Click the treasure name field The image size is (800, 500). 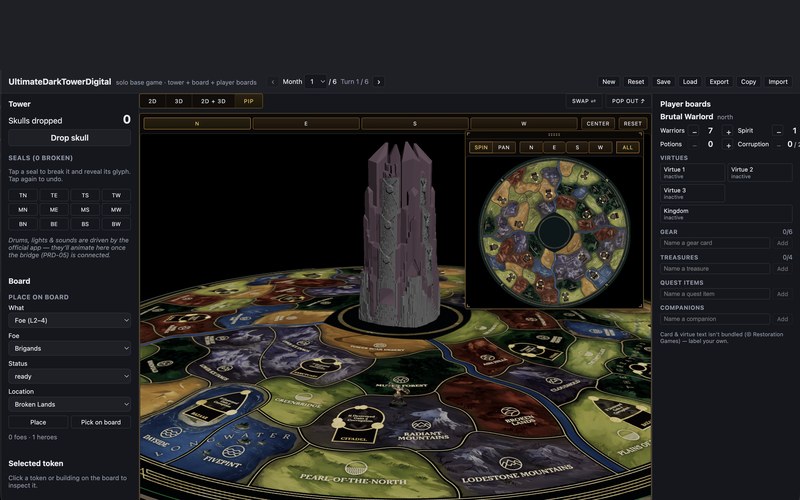(715, 268)
